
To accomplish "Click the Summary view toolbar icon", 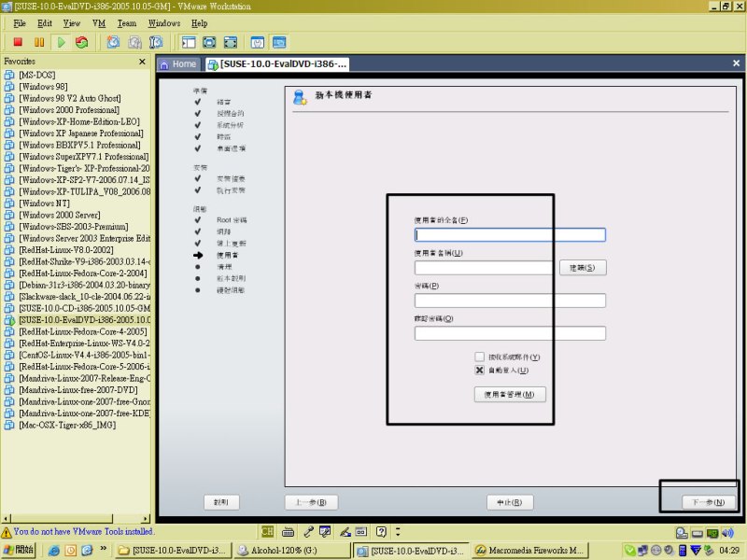I will [x=258, y=42].
